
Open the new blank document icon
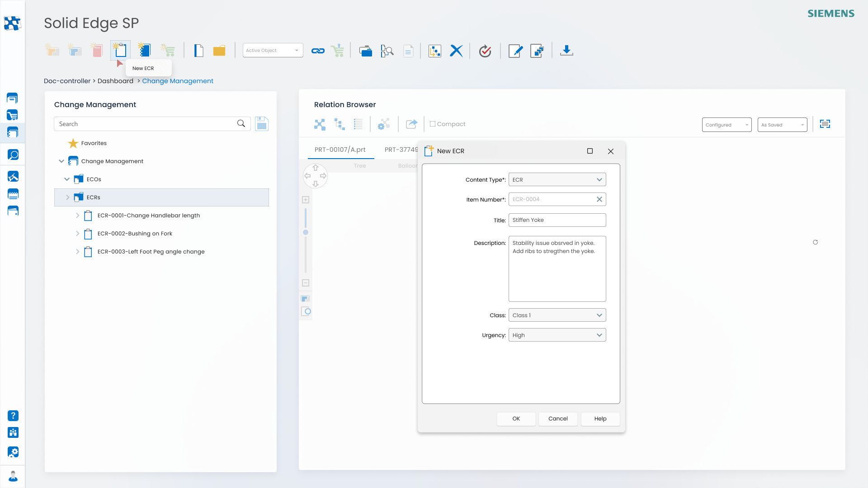coord(198,51)
